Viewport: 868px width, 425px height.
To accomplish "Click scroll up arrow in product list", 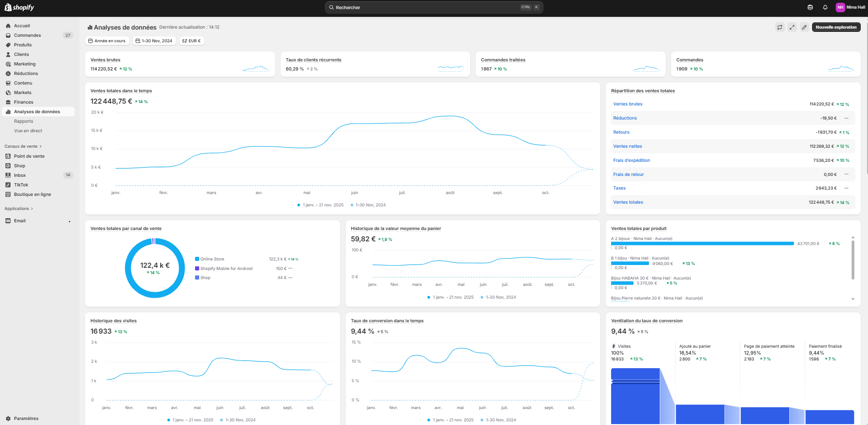I will [x=853, y=237].
